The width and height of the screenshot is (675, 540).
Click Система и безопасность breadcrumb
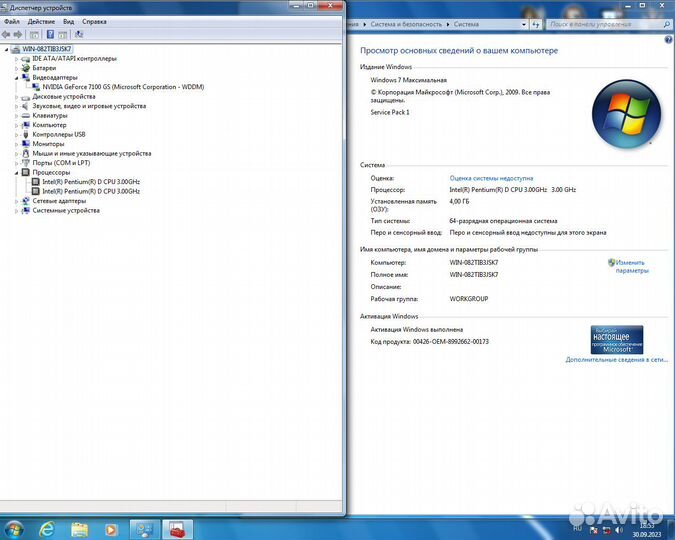406,25
